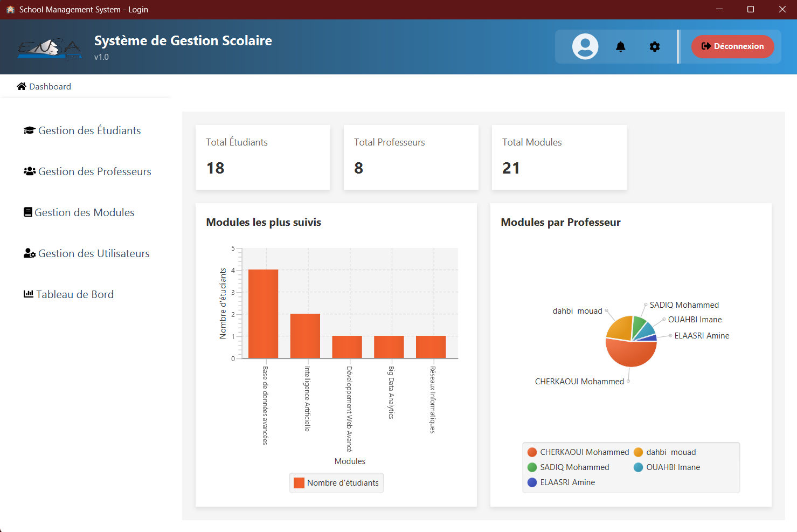Open Gestion des Professeurs menu

(95, 171)
